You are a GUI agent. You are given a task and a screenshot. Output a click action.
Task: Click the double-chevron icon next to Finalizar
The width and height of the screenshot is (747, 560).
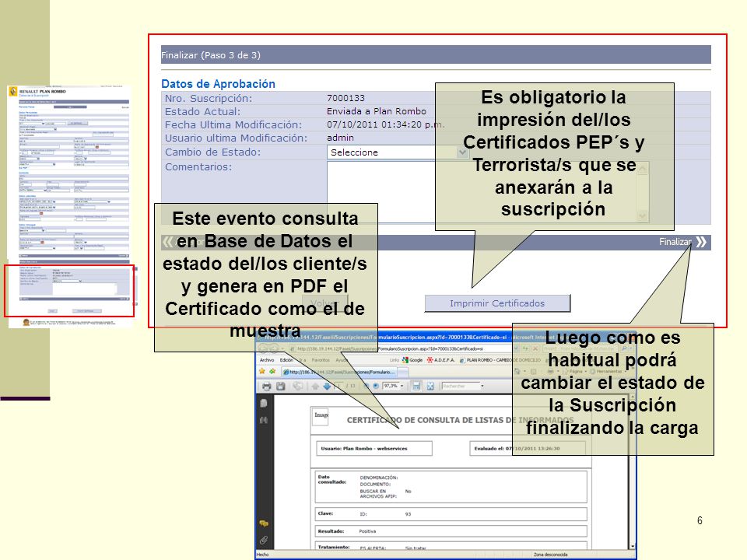pyautogui.click(x=701, y=242)
